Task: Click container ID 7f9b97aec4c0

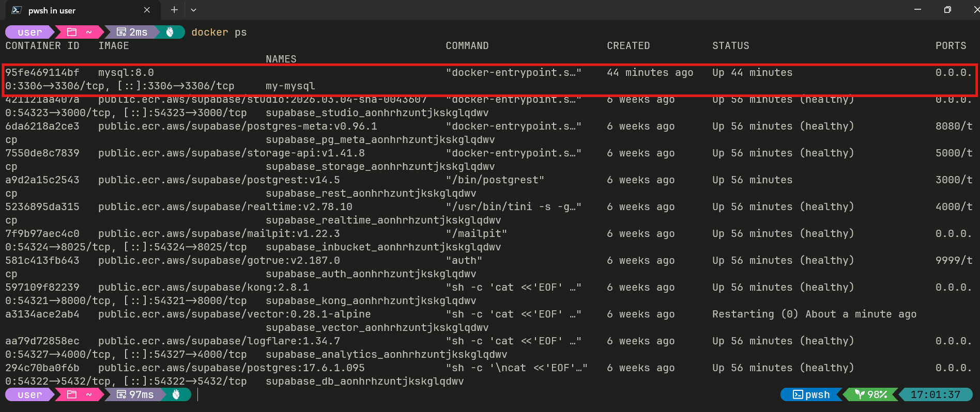Action: [x=42, y=233]
